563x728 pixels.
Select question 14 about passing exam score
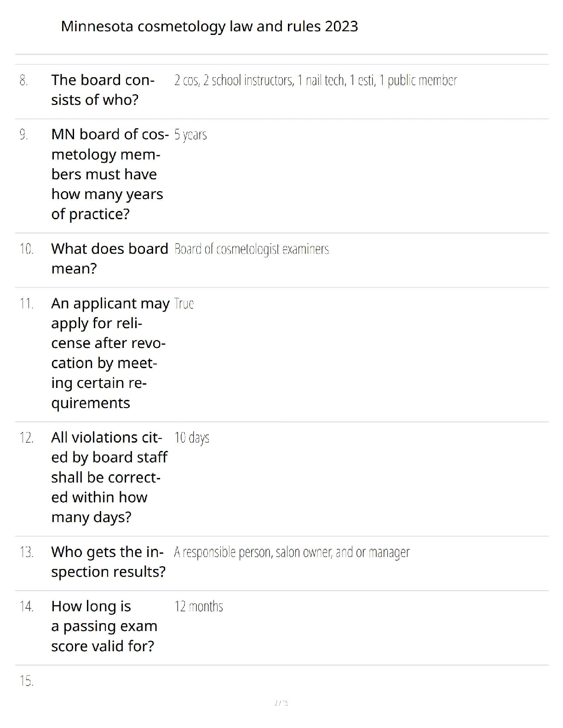[x=104, y=626]
